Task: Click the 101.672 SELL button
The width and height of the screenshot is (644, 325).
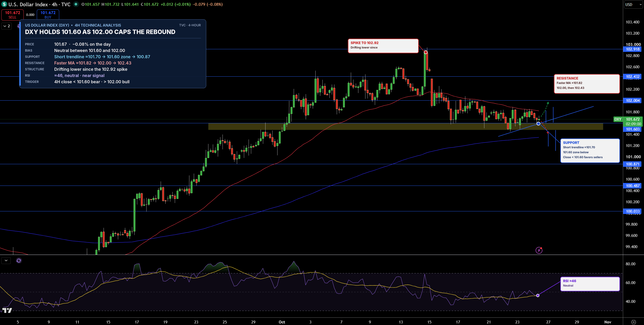Action: (13, 15)
